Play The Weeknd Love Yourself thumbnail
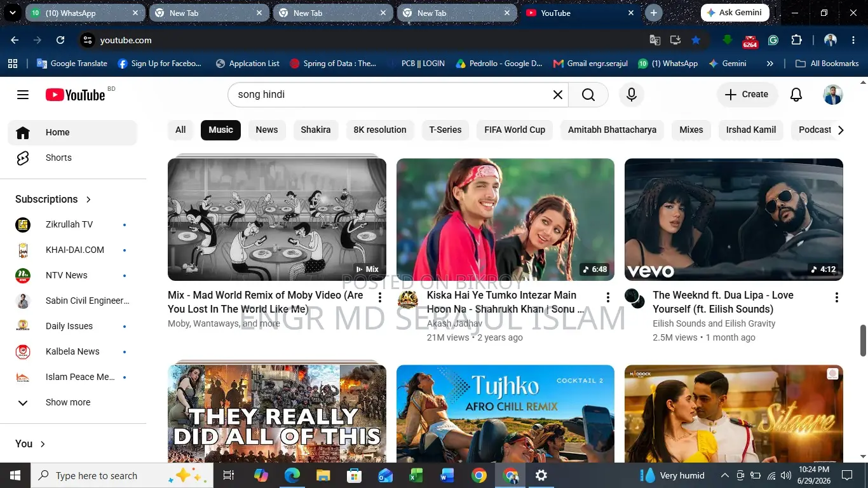Image resolution: width=868 pixels, height=488 pixels. click(733, 219)
